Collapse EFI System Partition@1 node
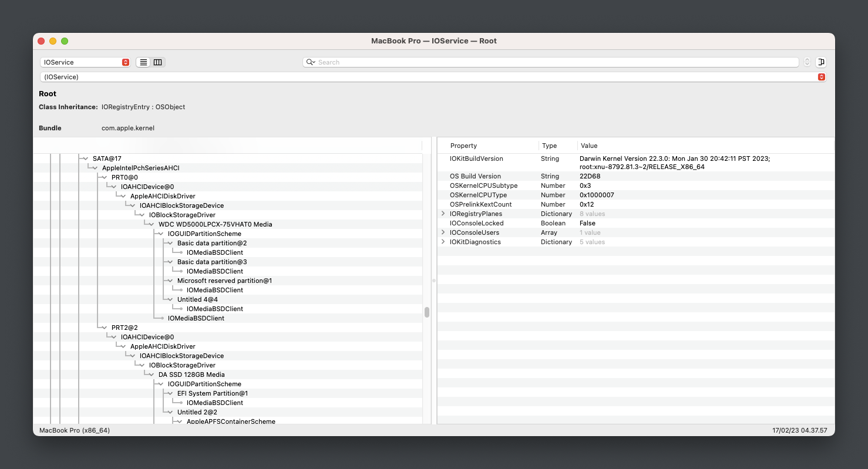Screen dimensions: 868x469 click(170, 393)
